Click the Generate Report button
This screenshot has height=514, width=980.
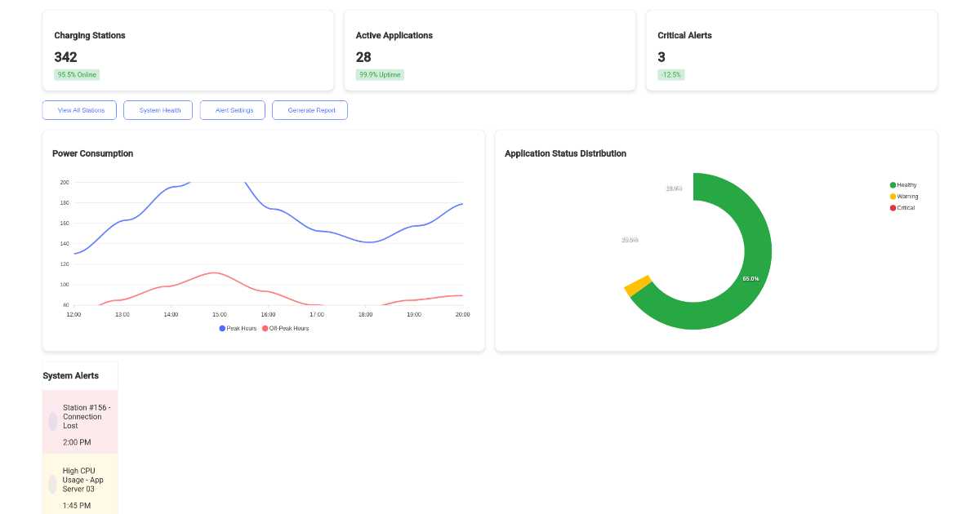pyautogui.click(x=310, y=109)
